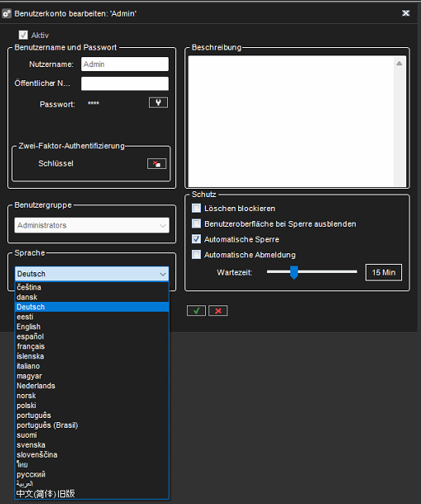Enable Löschen blockieren checkbox
Viewport: 421px width, 504px height.
pyautogui.click(x=196, y=209)
